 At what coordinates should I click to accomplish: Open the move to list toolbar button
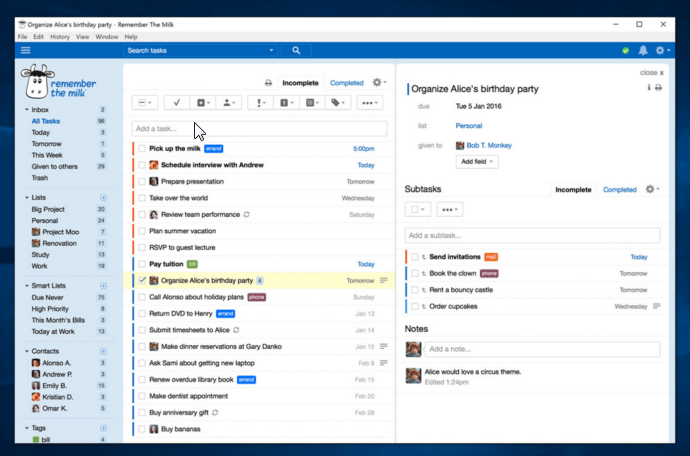[312, 103]
